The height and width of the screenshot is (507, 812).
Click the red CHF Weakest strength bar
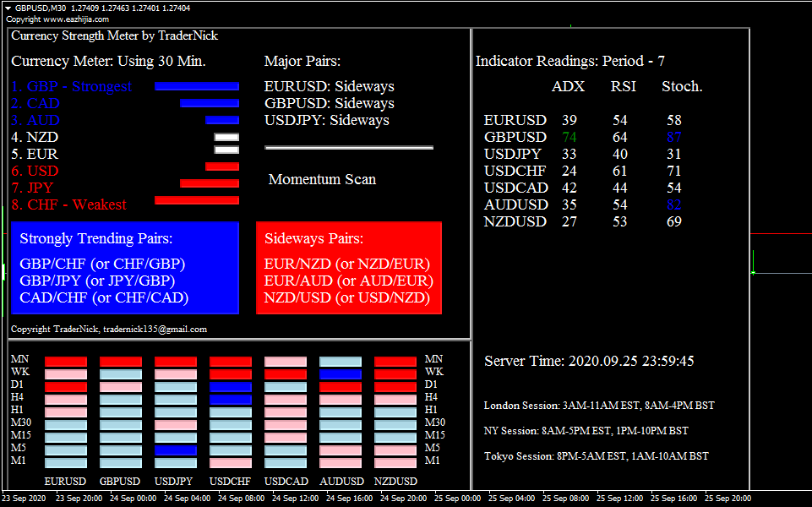pyautogui.click(x=197, y=200)
